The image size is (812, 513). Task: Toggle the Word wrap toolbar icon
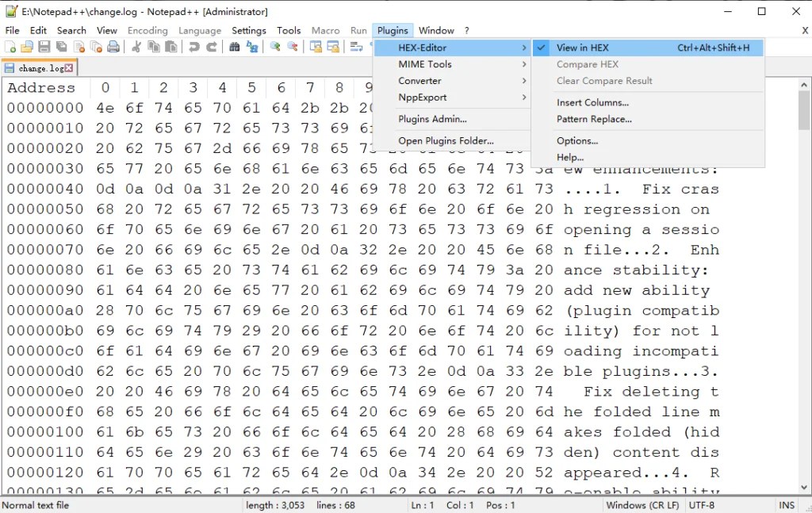(356, 47)
